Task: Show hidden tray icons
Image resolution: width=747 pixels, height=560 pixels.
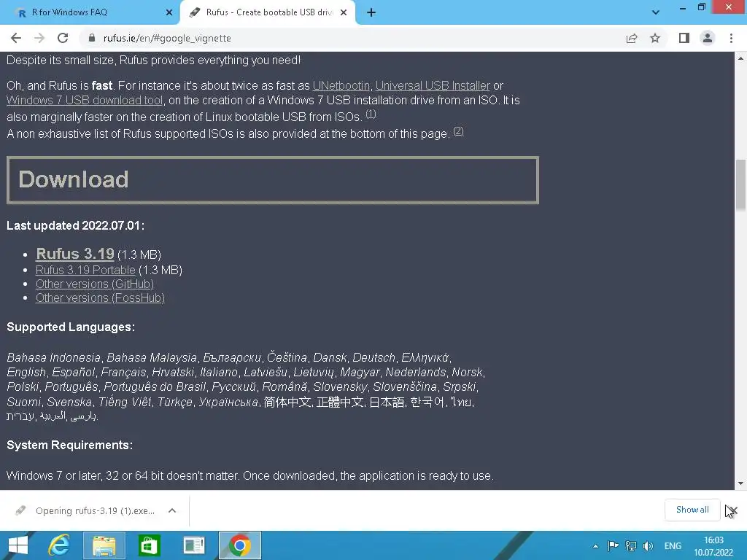Action: pos(595,546)
